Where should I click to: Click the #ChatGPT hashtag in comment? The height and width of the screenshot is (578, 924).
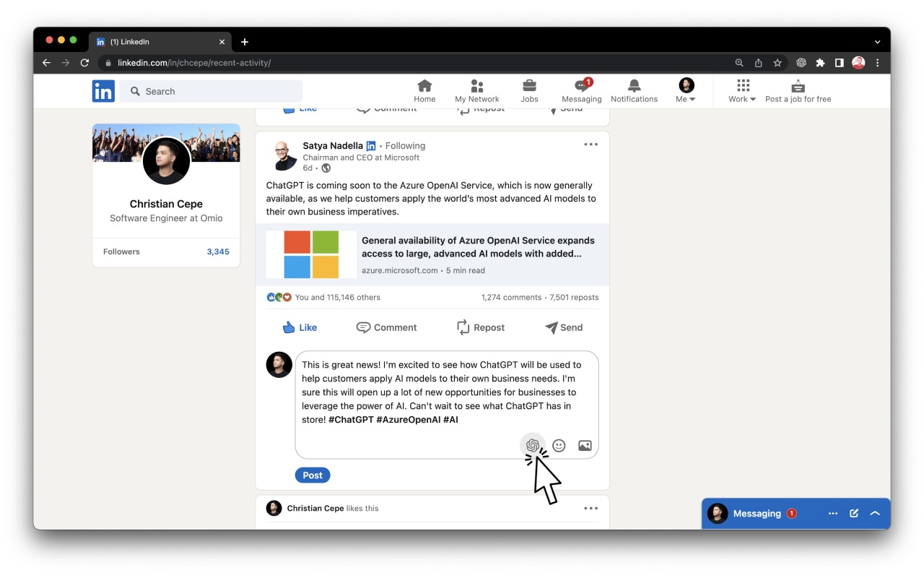click(x=351, y=419)
